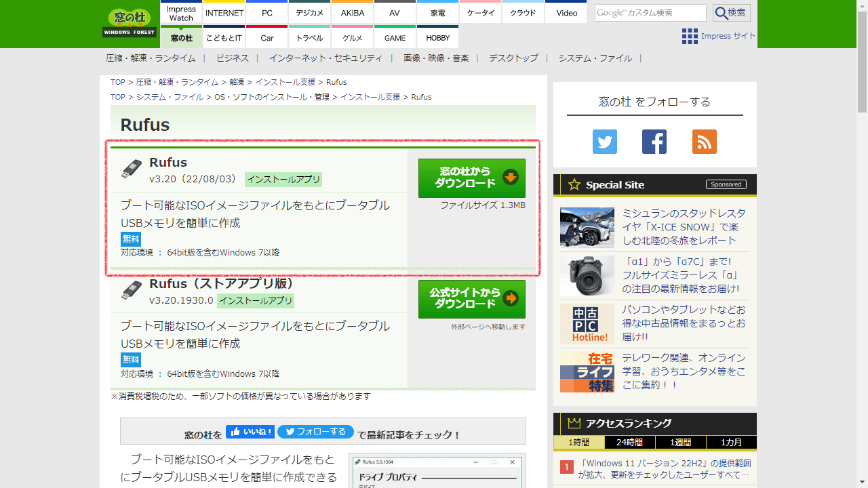Open the 中古品情報 PC article link
Screen dimensions: 868x488
(x=684, y=323)
